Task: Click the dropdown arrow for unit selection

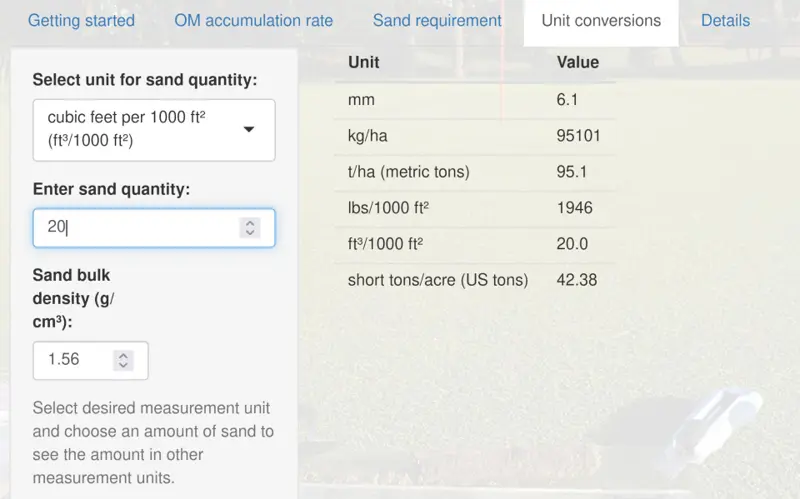Action: click(x=249, y=129)
